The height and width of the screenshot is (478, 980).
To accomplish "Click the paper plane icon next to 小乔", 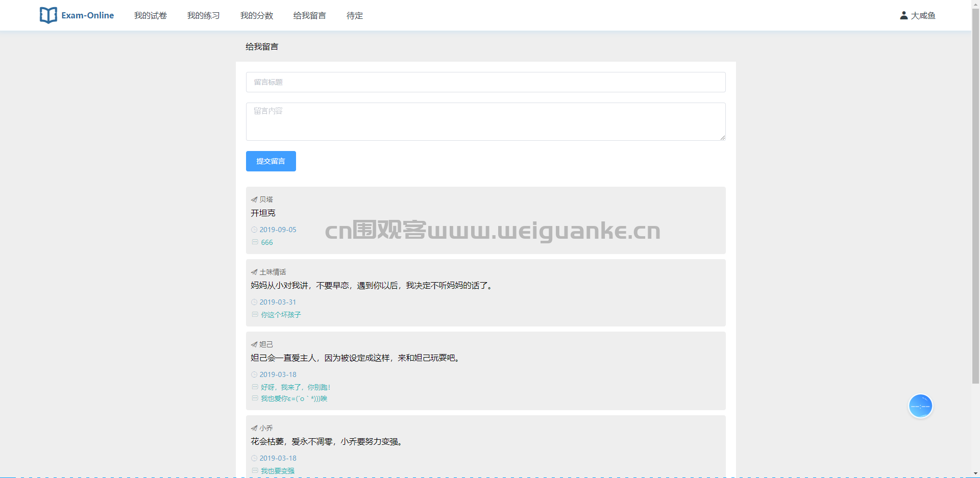I will tap(254, 428).
